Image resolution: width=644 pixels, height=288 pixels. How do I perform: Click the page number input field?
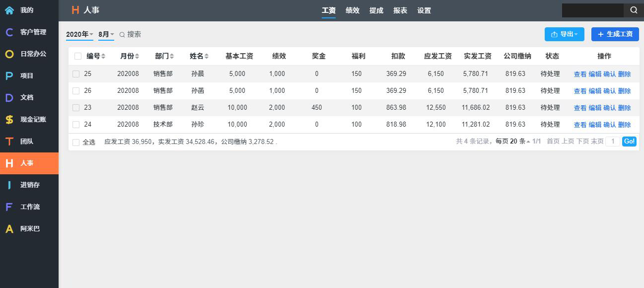613,142
